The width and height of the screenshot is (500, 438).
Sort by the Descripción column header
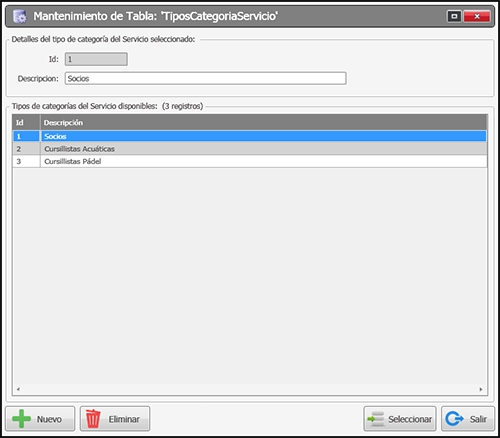264,122
